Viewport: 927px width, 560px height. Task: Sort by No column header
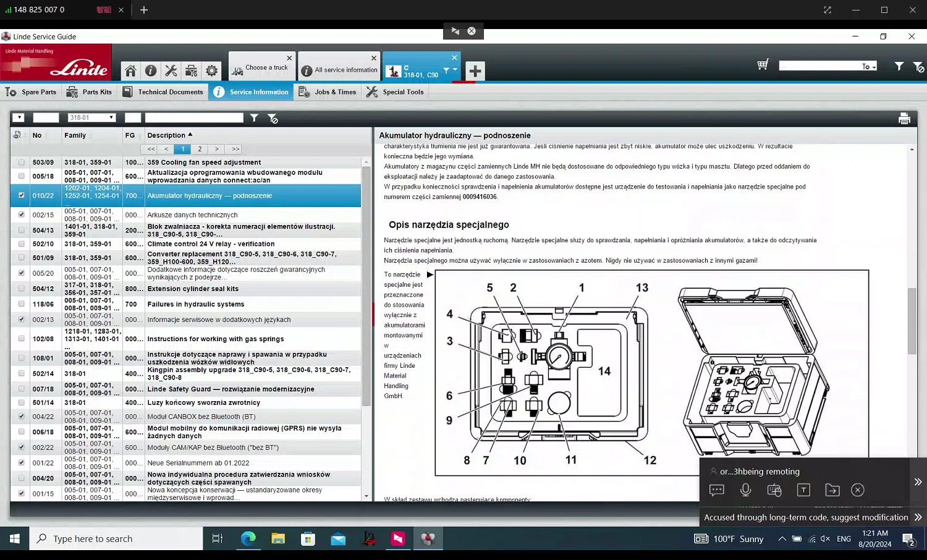point(37,135)
